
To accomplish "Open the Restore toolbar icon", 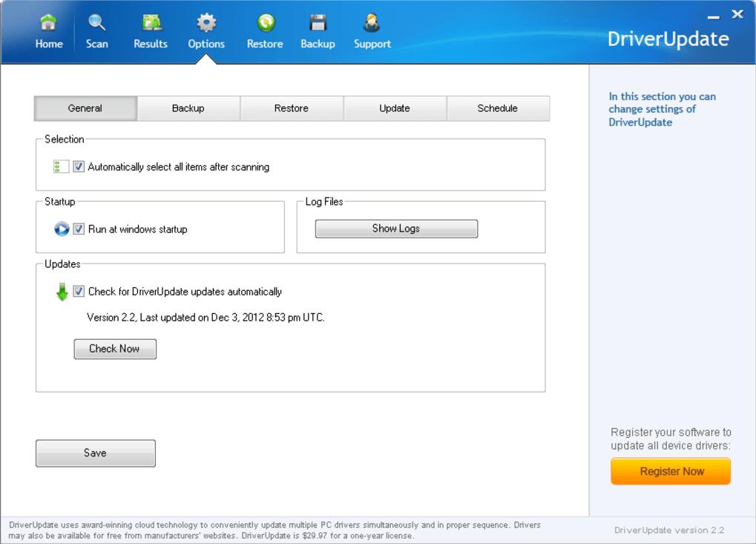I will click(265, 24).
